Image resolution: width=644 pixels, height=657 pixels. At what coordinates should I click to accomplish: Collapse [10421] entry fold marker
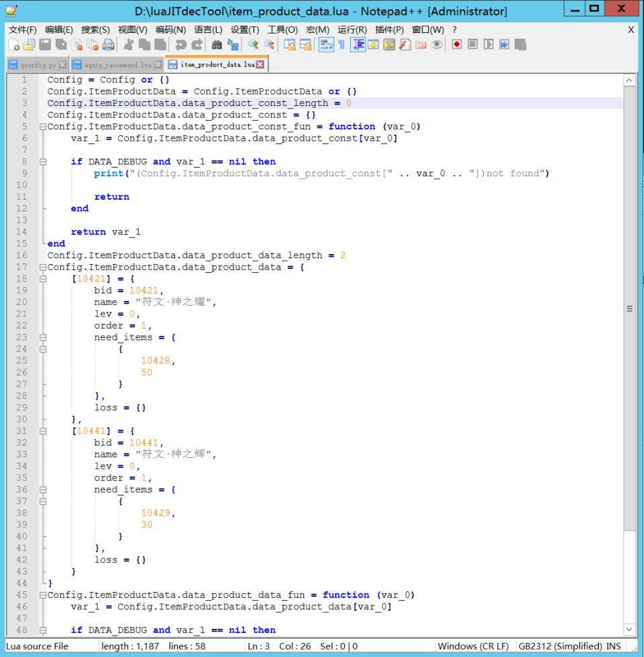coord(43,279)
